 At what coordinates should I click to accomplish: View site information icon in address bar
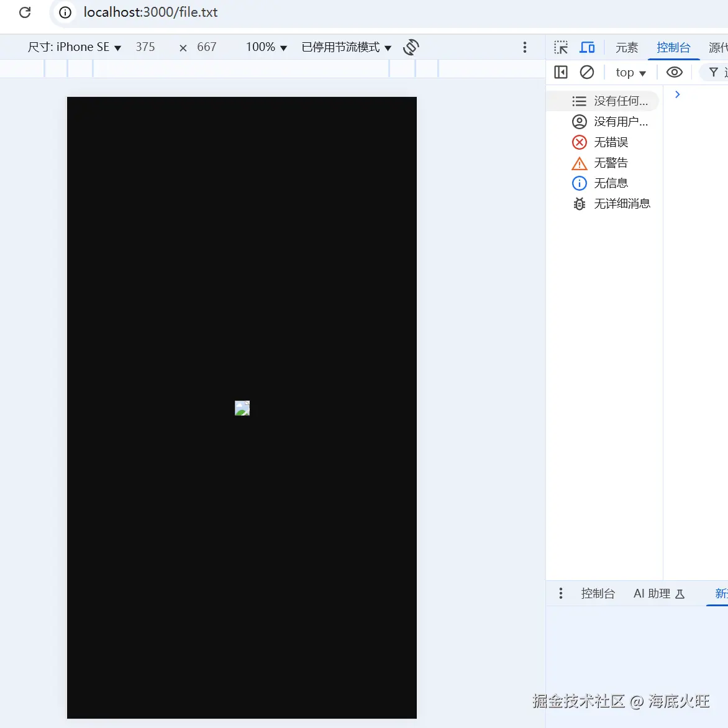coord(65,12)
